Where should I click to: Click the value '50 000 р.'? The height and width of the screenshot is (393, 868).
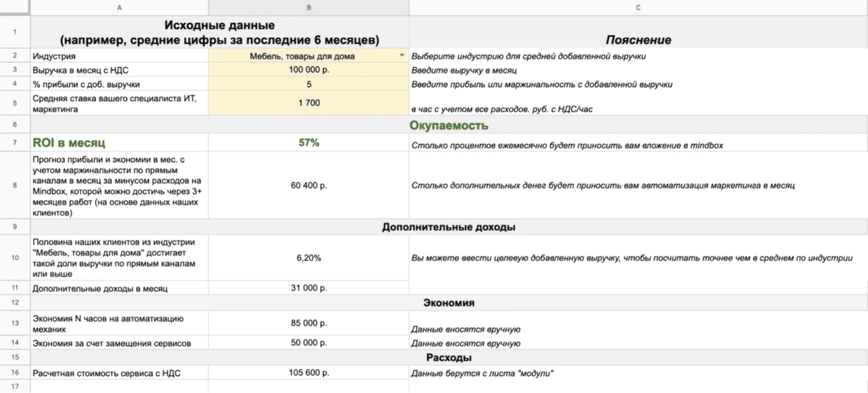pyautogui.click(x=309, y=343)
